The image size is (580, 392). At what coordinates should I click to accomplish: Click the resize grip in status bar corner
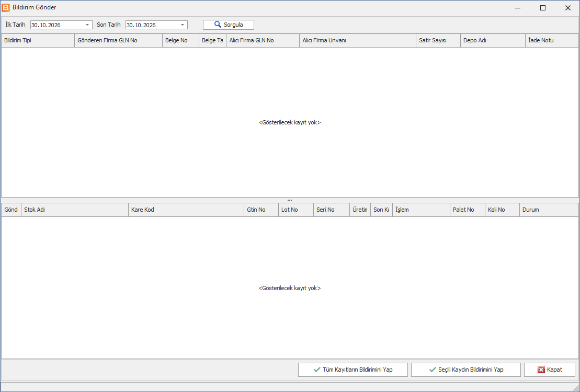click(x=576, y=387)
